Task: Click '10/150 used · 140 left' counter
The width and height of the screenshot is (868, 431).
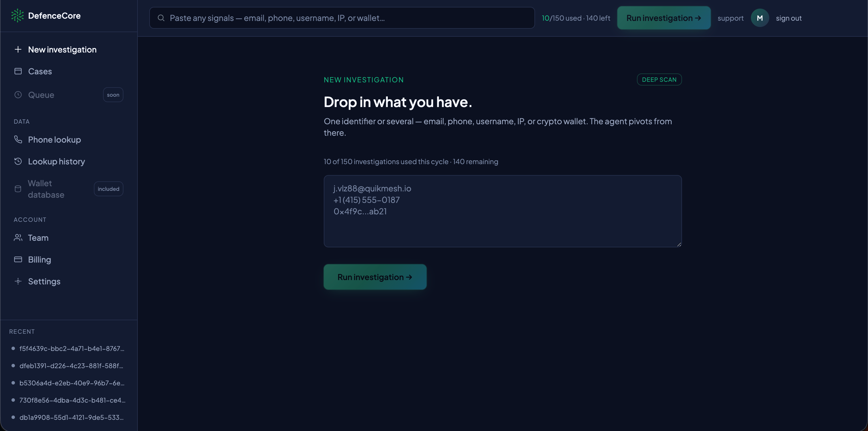Action: pyautogui.click(x=576, y=18)
